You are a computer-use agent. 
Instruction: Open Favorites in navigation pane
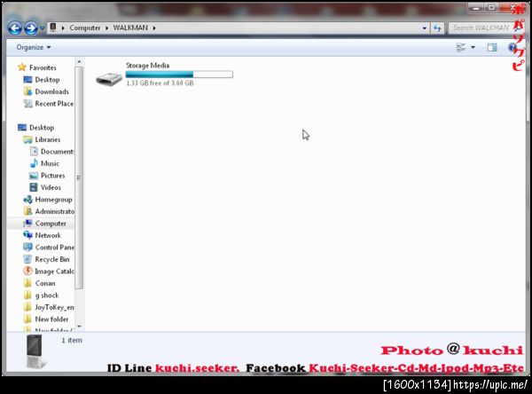coord(43,67)
